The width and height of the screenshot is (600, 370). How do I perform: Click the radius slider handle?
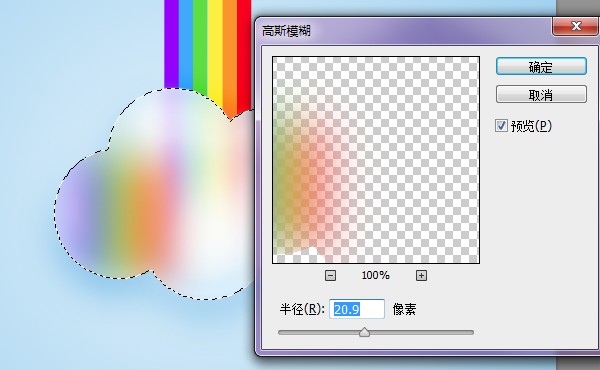click(364, 332)
